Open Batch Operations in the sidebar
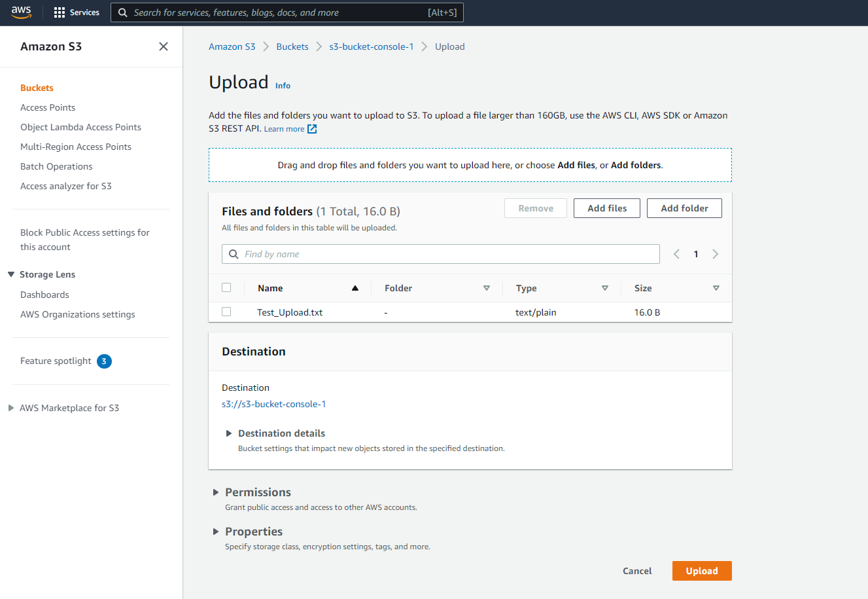Screen dimensions: 868x599 [x=56, y=166]
